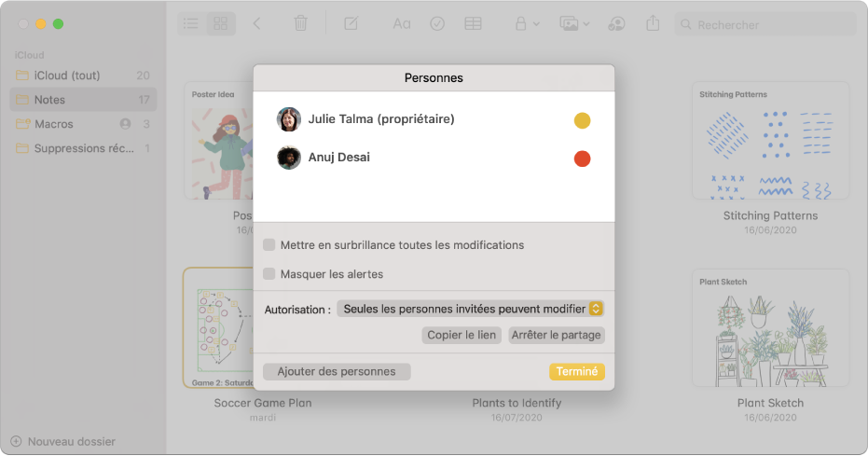The height and width of the screenshot is (456, 868).
Task: Click in the Rechercher search field
Action: pyautogui.click(x=765, y=25)
